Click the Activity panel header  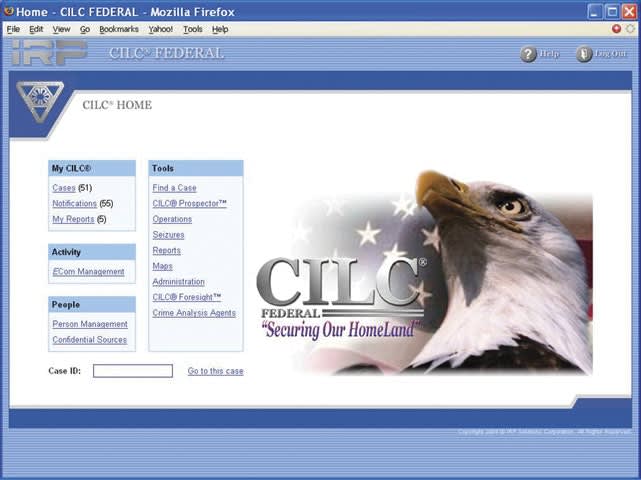coord(92,252)
